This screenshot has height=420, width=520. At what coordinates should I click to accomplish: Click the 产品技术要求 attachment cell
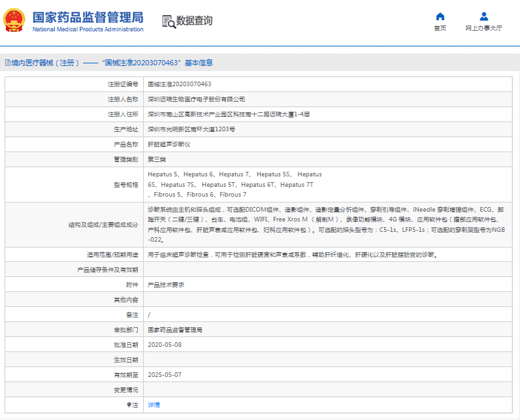(166, 285)
